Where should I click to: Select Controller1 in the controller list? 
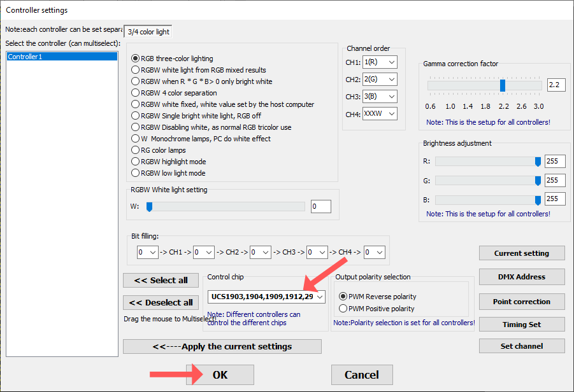click(61, 55)
